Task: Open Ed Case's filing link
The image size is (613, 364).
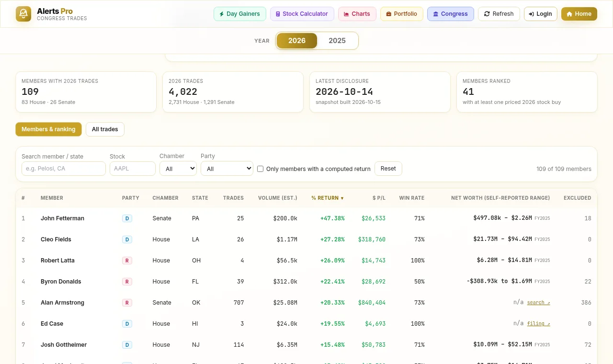Action: tap(539, 324)
